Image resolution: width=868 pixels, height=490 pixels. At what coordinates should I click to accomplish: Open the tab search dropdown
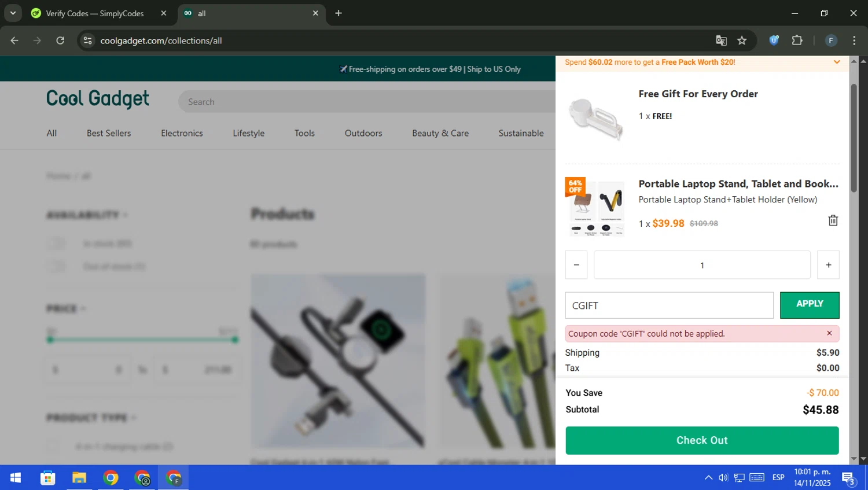(x=13, y=13)
